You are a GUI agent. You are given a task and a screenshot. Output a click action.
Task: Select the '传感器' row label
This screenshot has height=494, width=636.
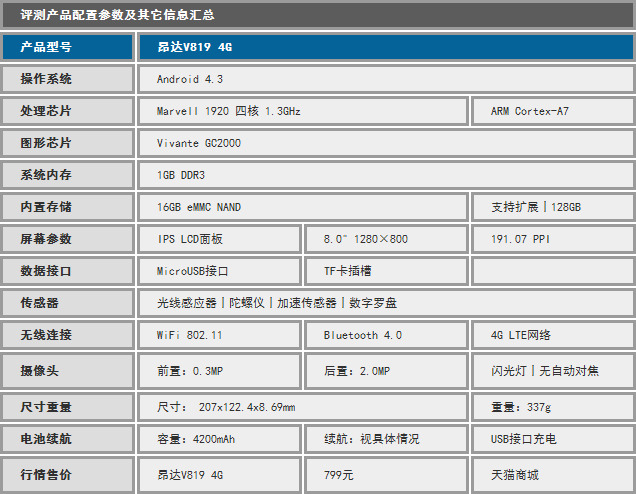[x=68, y=303]
